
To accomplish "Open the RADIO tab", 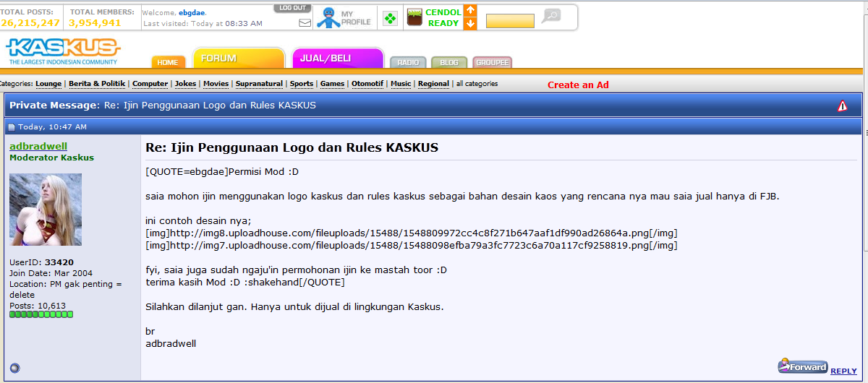I will 408,63.
